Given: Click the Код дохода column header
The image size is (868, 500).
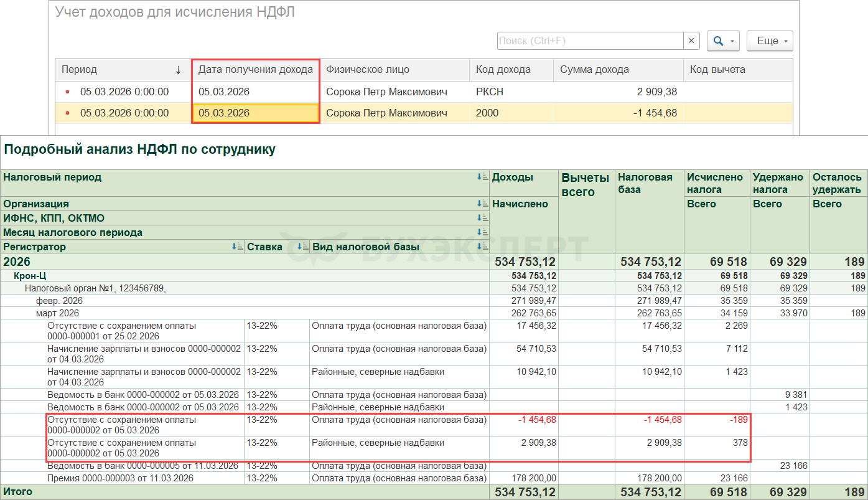Looking at the screenshot, I should tap(503, 70).
